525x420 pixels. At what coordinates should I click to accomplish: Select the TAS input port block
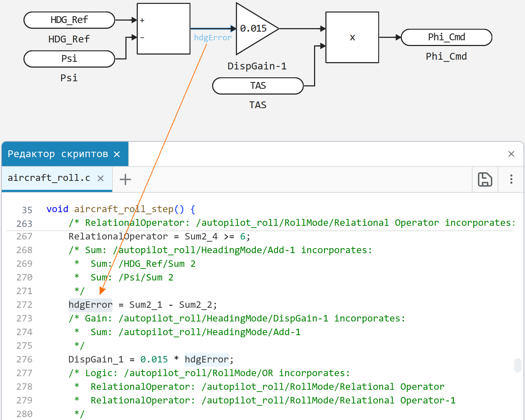pyautogui.click(x=258, y=86)
